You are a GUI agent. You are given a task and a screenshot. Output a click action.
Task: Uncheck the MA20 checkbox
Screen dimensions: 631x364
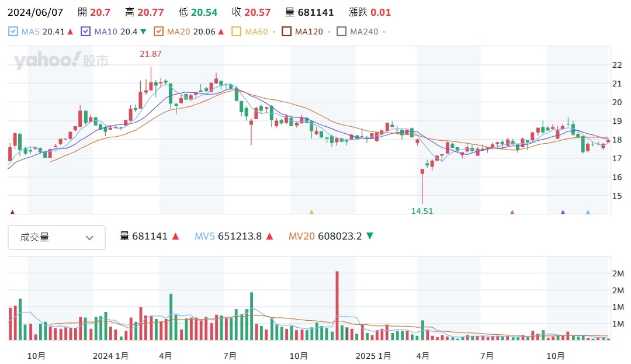click(x=158, y=32)
